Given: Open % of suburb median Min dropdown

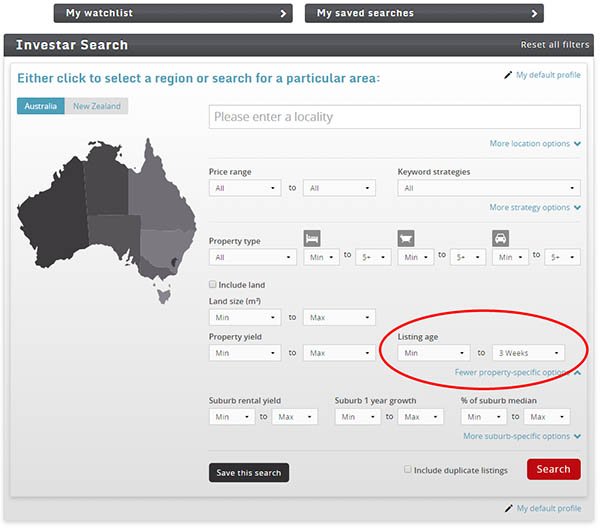Looking at the screenshot, I should click(484, 417).
